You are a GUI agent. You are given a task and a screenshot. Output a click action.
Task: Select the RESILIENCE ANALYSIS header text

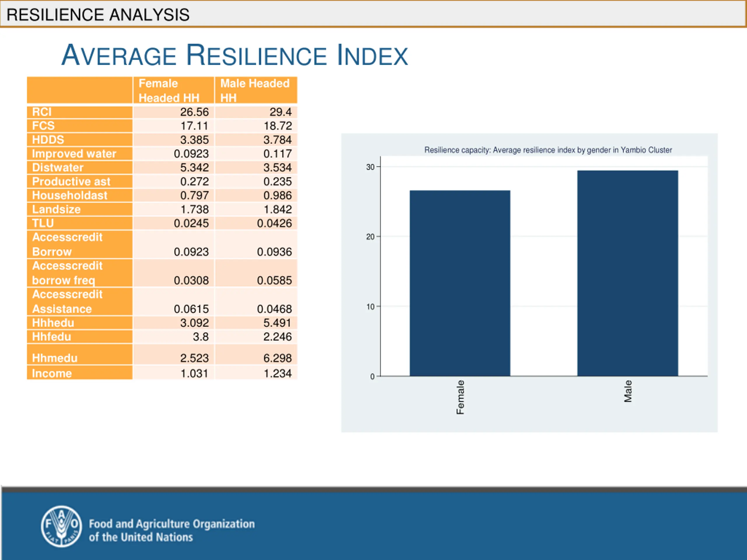click(x=98, y=15)
